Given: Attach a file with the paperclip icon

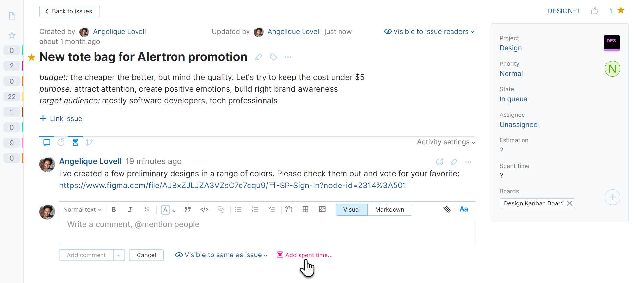Looking at the screenshot, I should pos(447,209).
